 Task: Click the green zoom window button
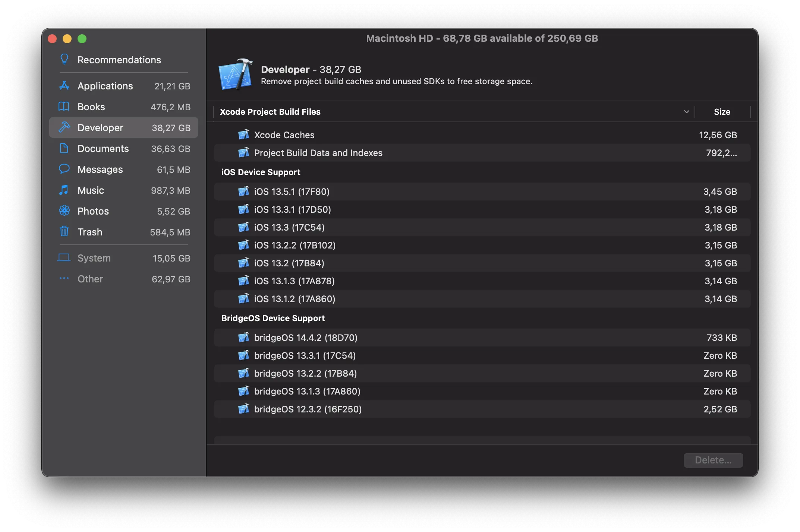click(82, 39)
